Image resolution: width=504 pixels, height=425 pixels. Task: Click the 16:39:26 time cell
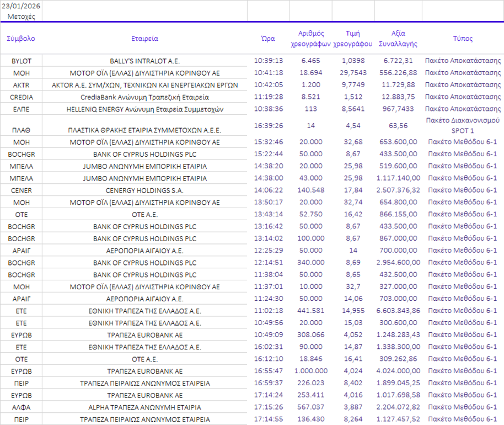pos(268,125)
